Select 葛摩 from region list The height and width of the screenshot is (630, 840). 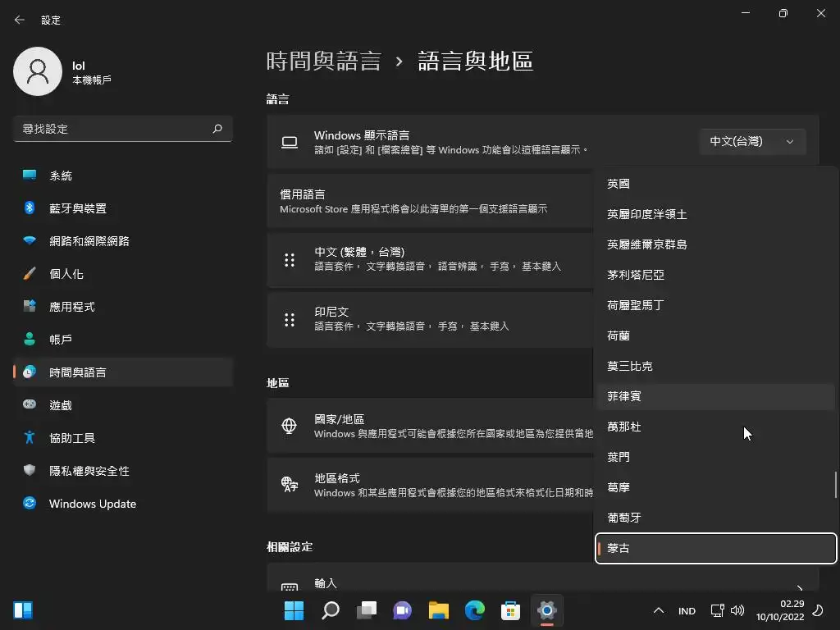pos(715,487)
